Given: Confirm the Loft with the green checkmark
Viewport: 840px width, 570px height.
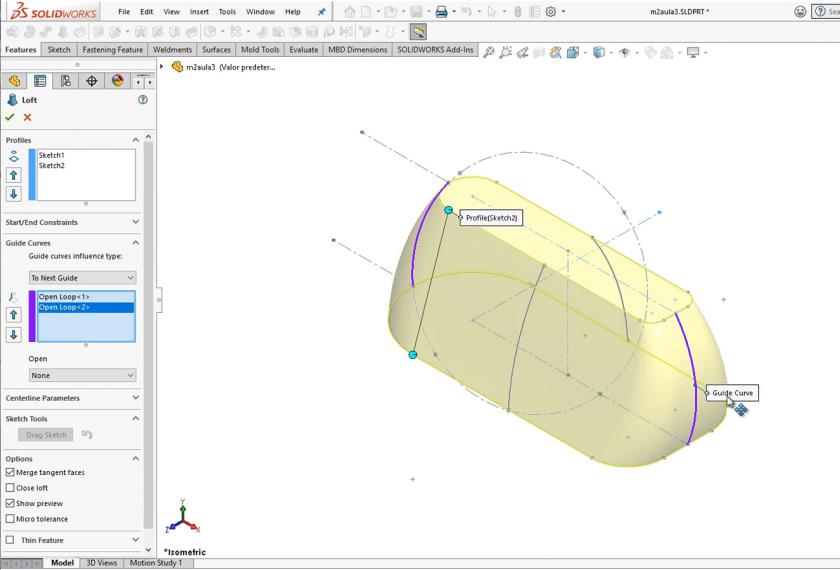Looking at the screenshot, I should [10, 117].
